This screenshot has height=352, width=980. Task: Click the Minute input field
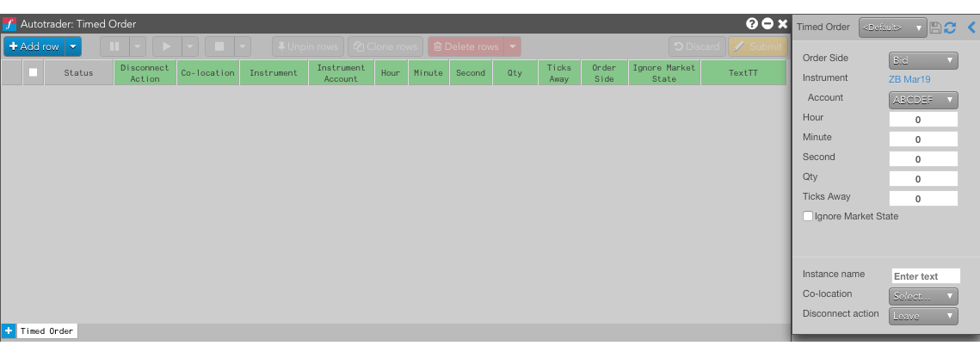click(x=923, y=139)
